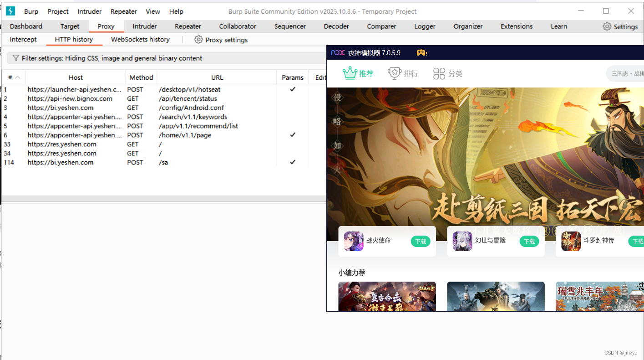Image resolution: width=644 pixels, height=360 pixels.
Task: Open the Intruder menu
Action: pyautogui.click(x=90, y=11)
